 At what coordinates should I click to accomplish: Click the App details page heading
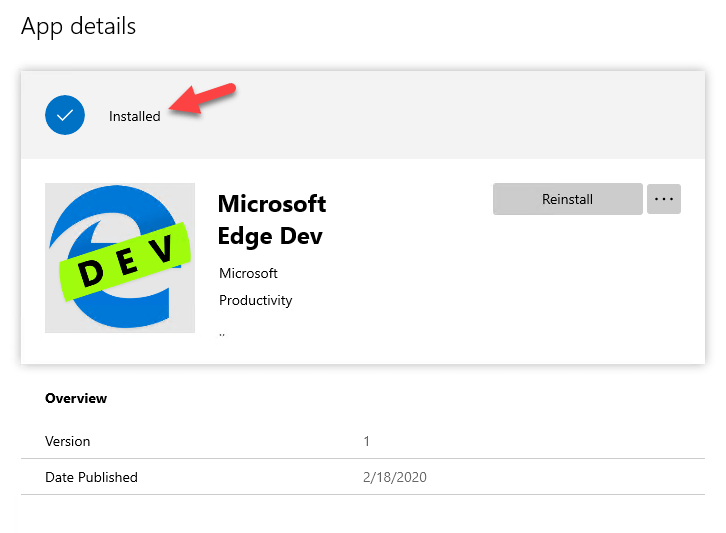79,26
